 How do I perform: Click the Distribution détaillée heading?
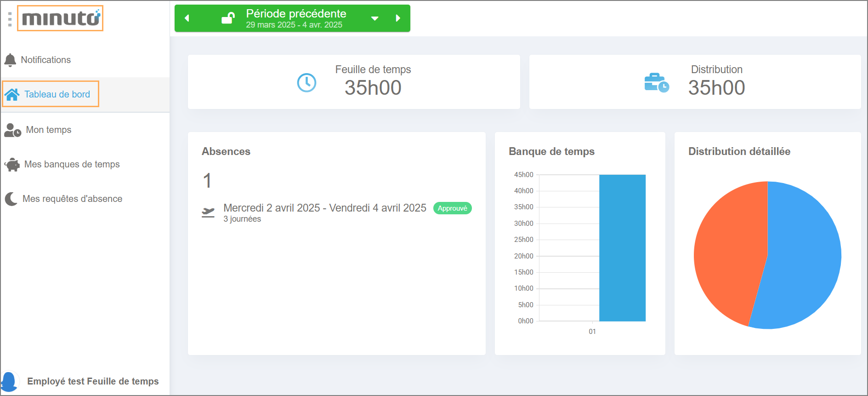[739, 151]
